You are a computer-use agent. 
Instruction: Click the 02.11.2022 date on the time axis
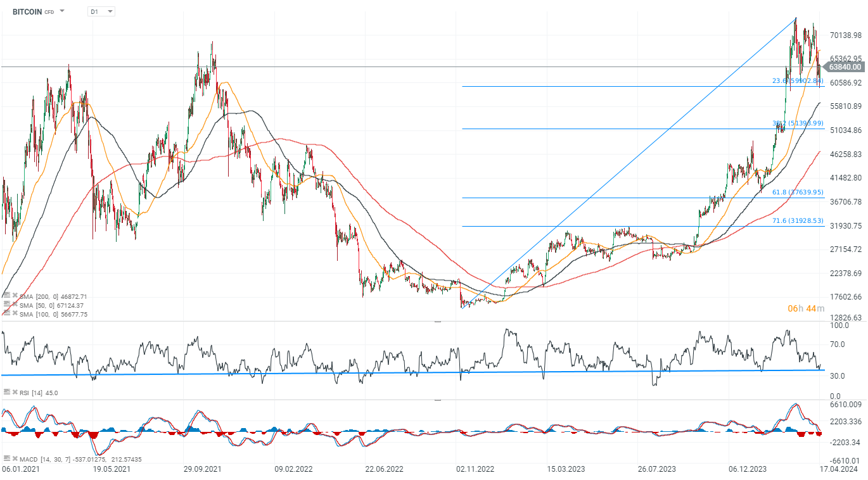475,469
